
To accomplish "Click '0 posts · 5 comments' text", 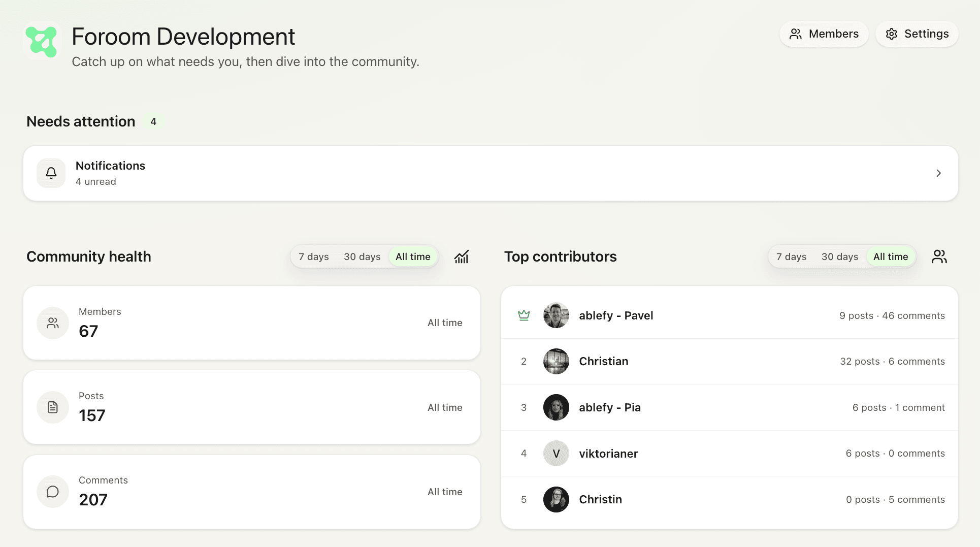I will 895,499.
